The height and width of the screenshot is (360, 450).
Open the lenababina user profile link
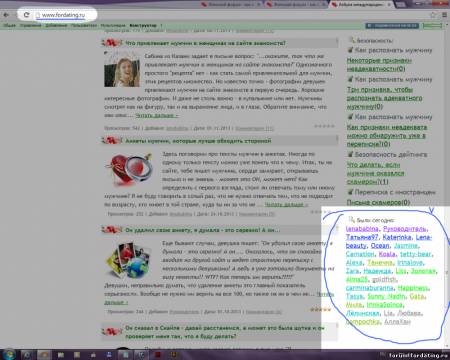(x=362, y=229)
